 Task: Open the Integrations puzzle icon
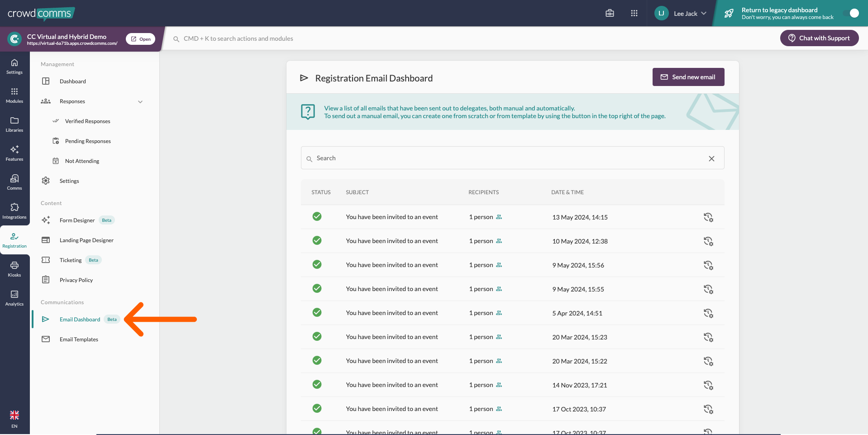pos(14,211)
